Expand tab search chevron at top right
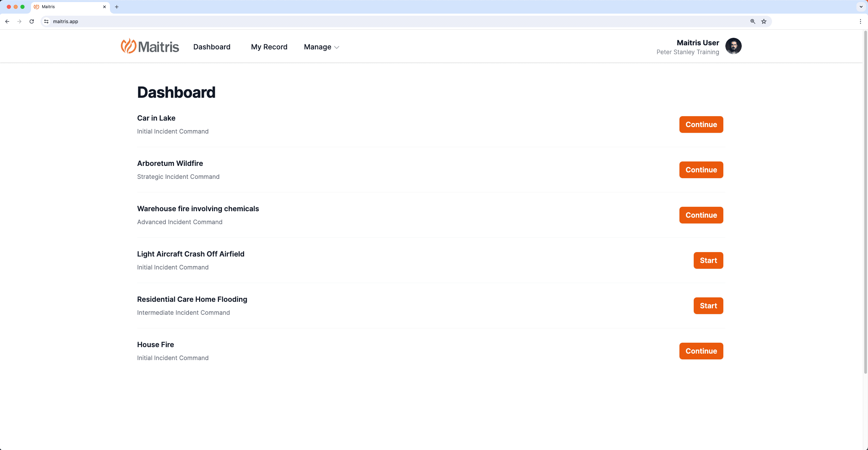This screenshot has width=868, height=450. pyautogui.click(x=861, y=7)
